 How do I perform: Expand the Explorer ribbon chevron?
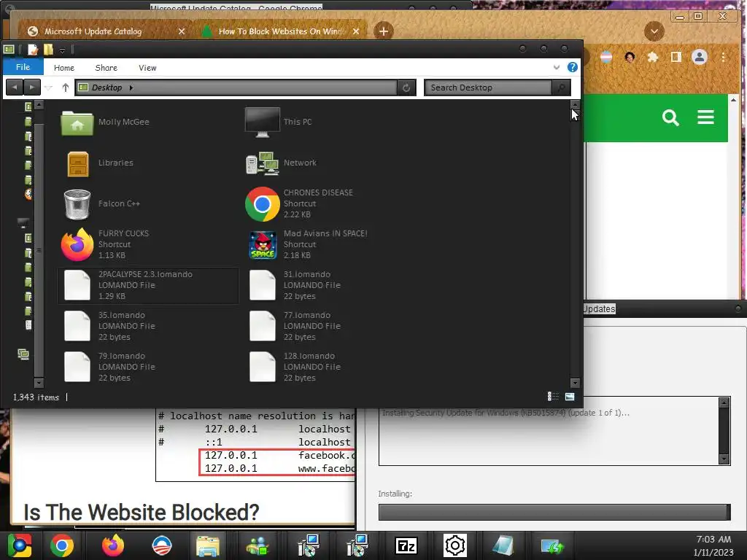point(557,67)
